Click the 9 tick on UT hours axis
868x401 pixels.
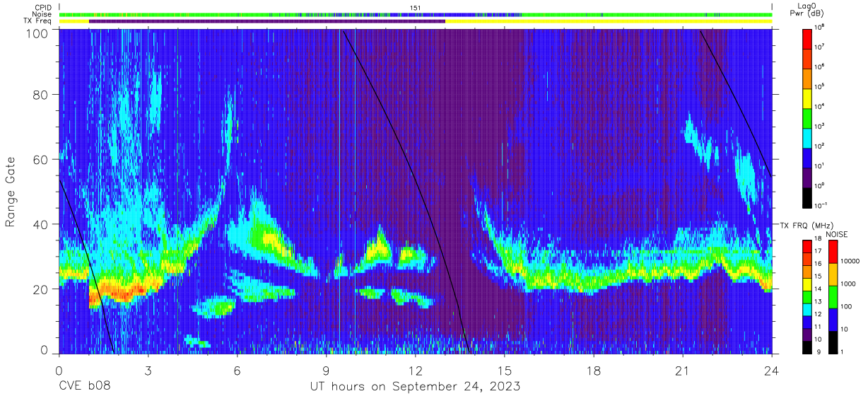(327, 371)
